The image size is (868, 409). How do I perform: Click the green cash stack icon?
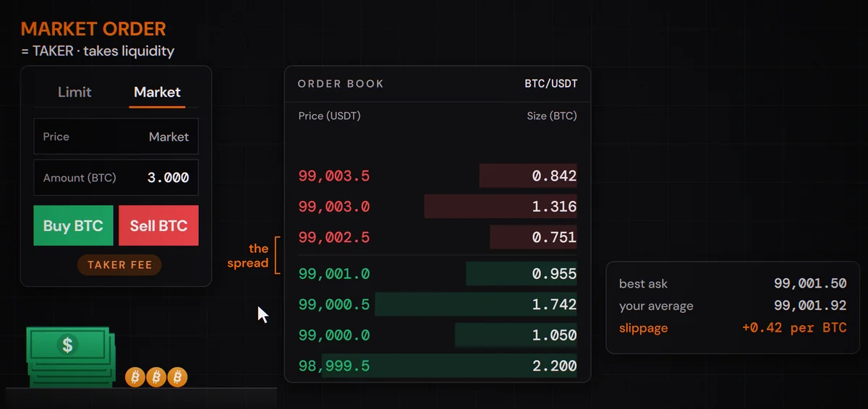[x=70, y=356]
